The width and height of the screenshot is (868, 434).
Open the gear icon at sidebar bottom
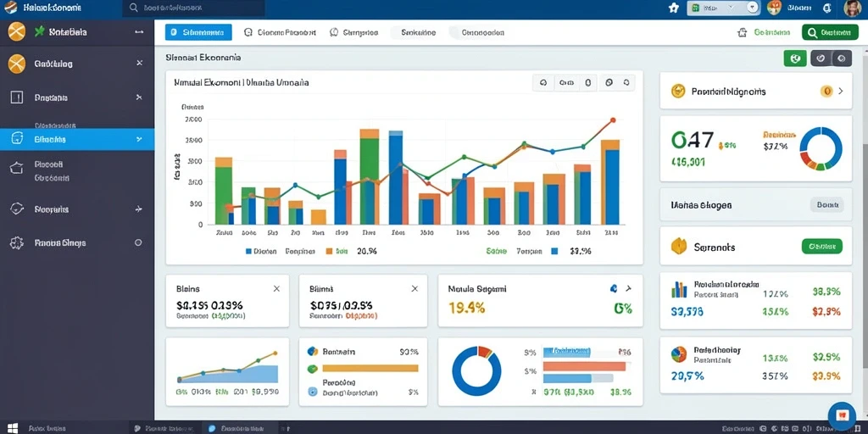pos(17,242)
